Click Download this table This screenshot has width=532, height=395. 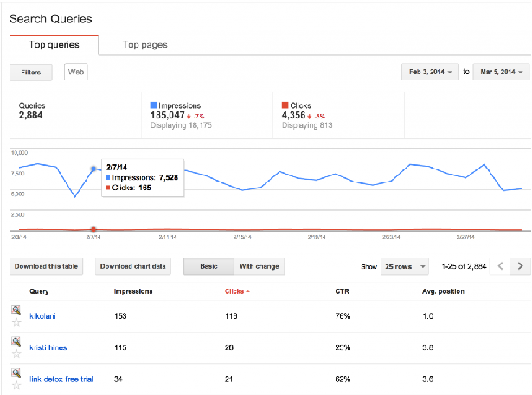point(46,266)
